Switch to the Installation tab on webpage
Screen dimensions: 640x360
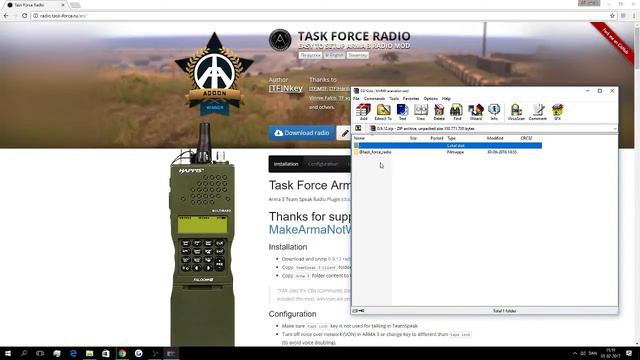[x=286, y=164]
